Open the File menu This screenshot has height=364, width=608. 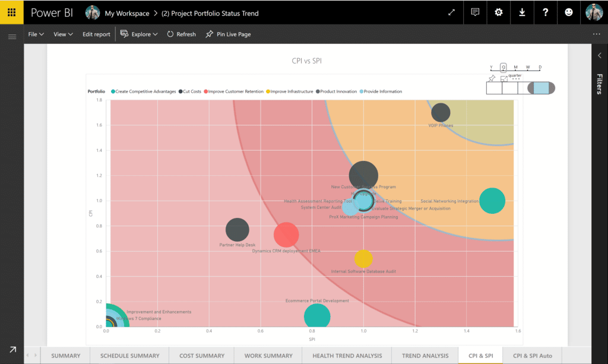coord(36,34)
